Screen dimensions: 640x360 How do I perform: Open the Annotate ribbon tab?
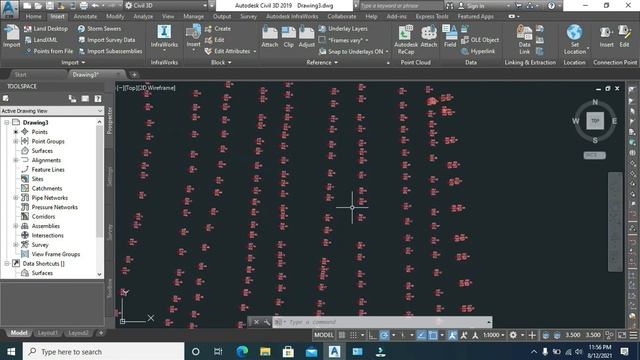(85, 16)
